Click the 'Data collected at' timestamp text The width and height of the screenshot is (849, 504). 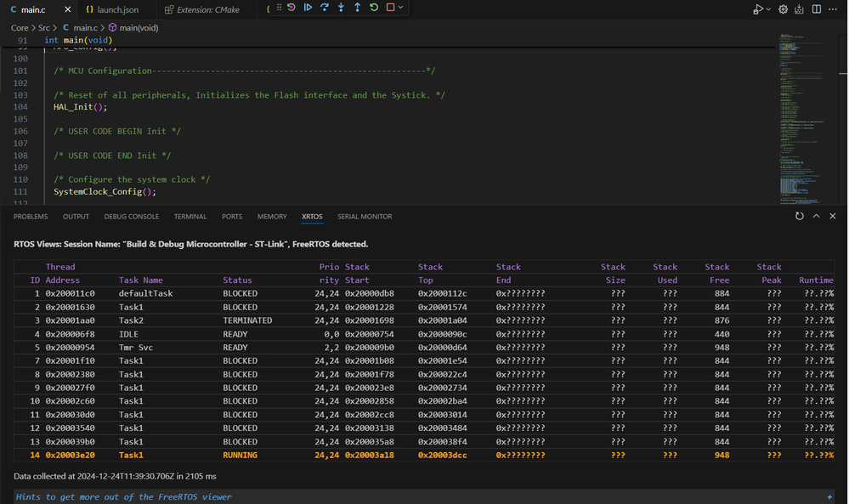pos(115,477)
